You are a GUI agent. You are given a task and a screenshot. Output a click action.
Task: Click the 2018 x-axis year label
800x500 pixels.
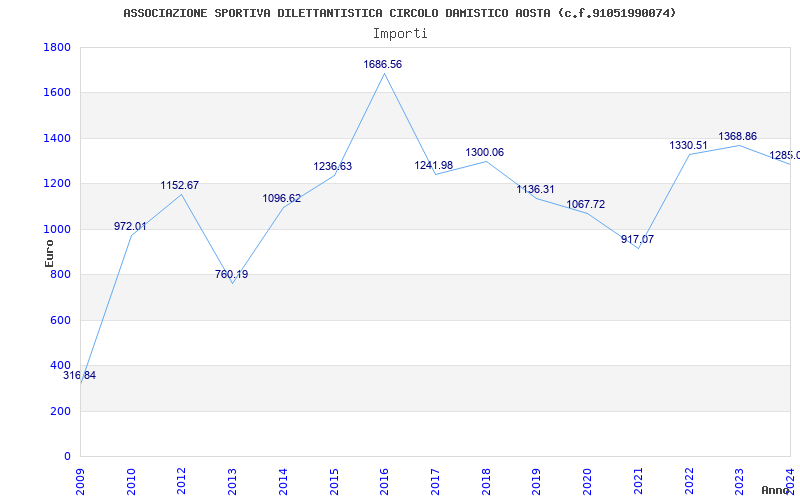click(x=486, y=481)
